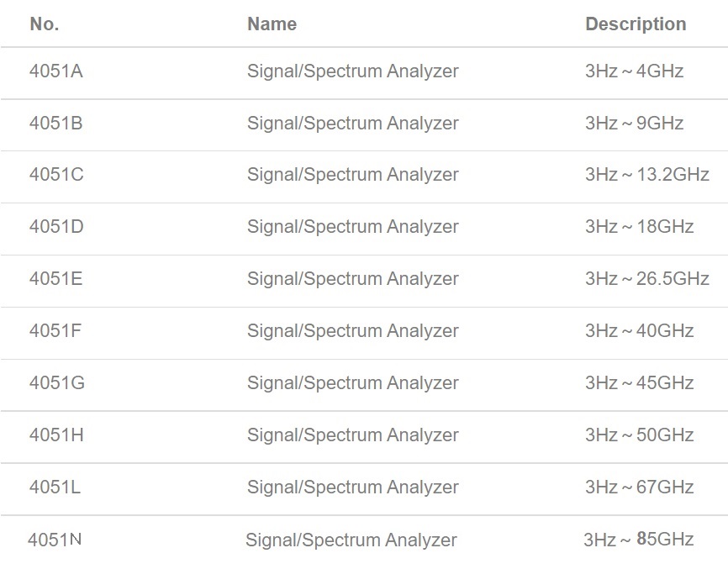Click model number 4051L
The height and width of the screenshot is (569, 728).
point(55,487)
